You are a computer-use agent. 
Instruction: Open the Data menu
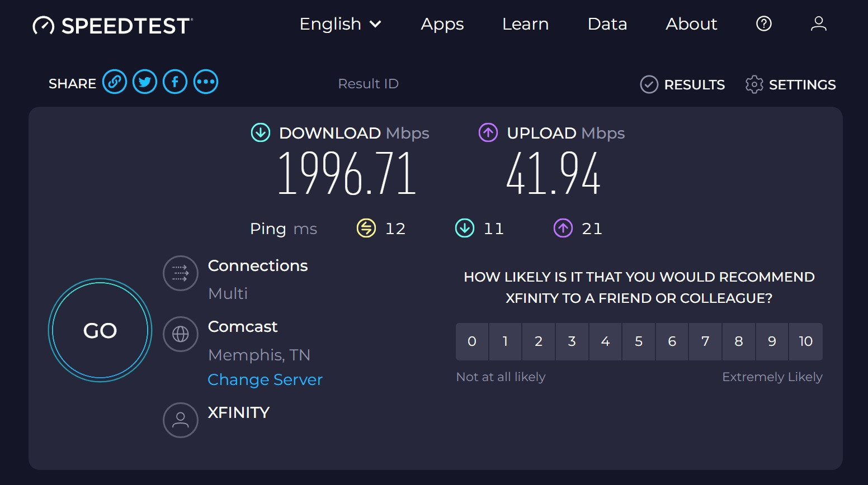(x=607, y=24)
